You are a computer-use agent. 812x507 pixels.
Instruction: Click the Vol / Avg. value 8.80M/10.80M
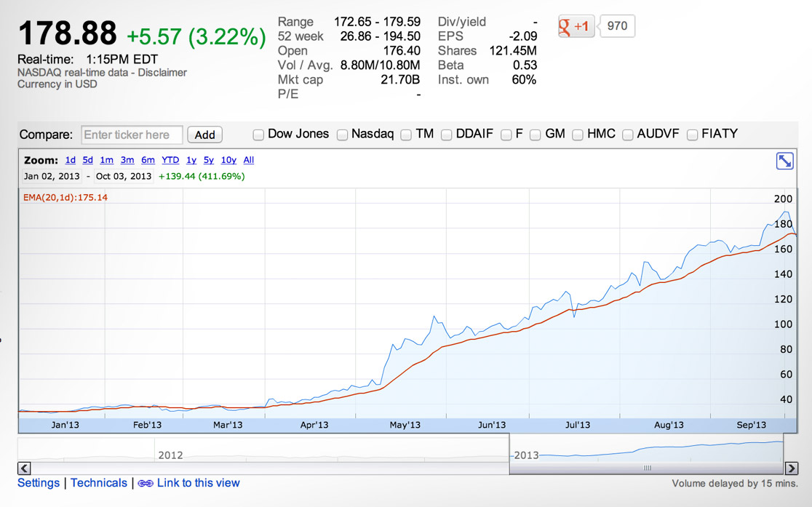coord(380,65)
